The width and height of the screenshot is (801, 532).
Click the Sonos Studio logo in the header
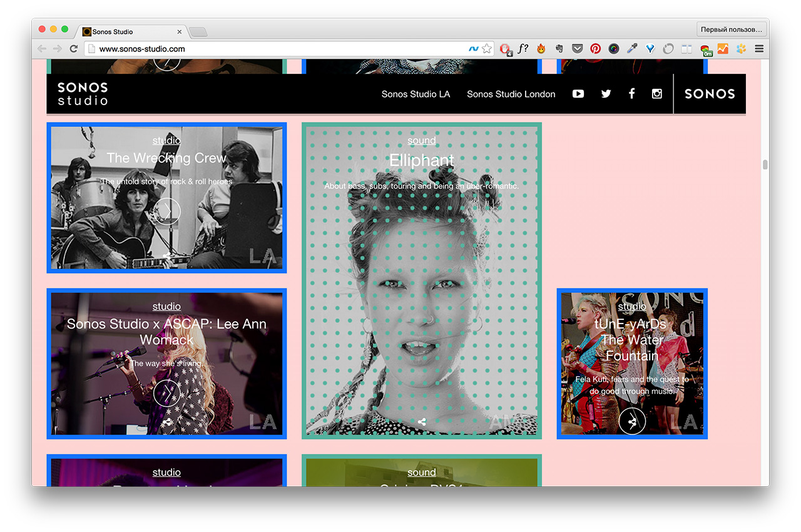coord(83,94)
